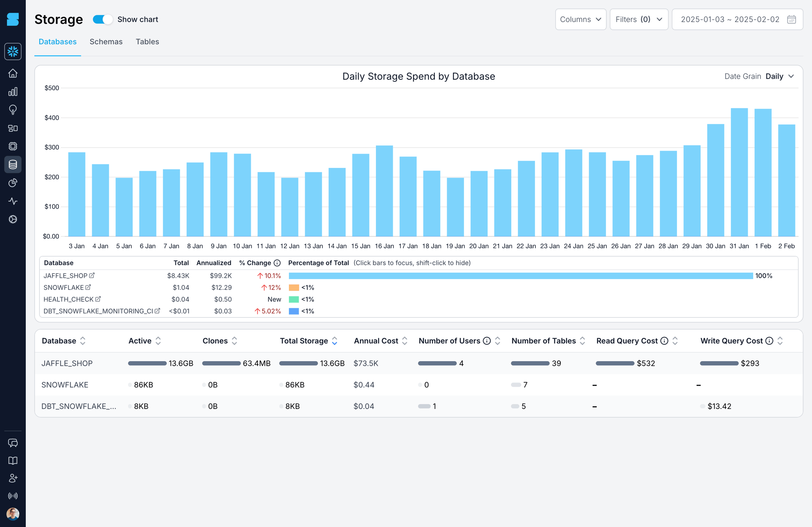
Task: Sort table by Annual Cost
Action: 381,341
